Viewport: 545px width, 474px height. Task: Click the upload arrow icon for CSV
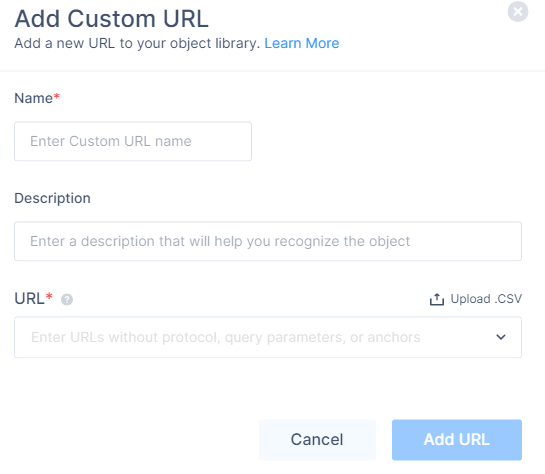437,299
